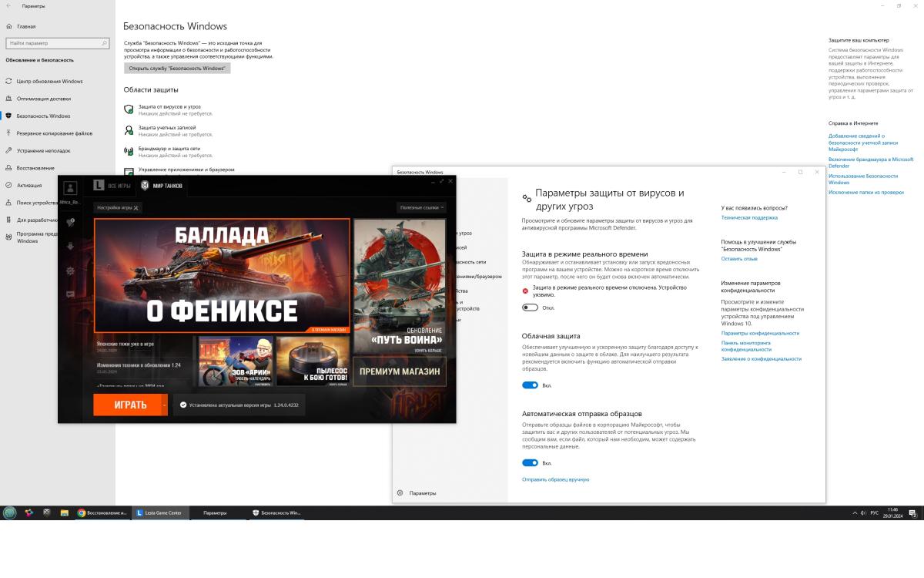924x578 pixels.
Task: Disable the cloud protection toggle
Action: pos(530,385)
